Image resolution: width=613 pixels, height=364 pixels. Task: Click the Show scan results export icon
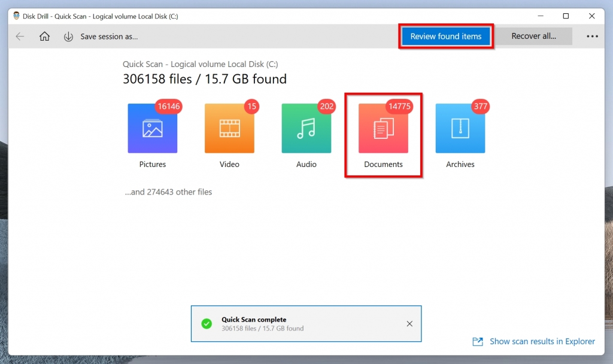point(478,342)
